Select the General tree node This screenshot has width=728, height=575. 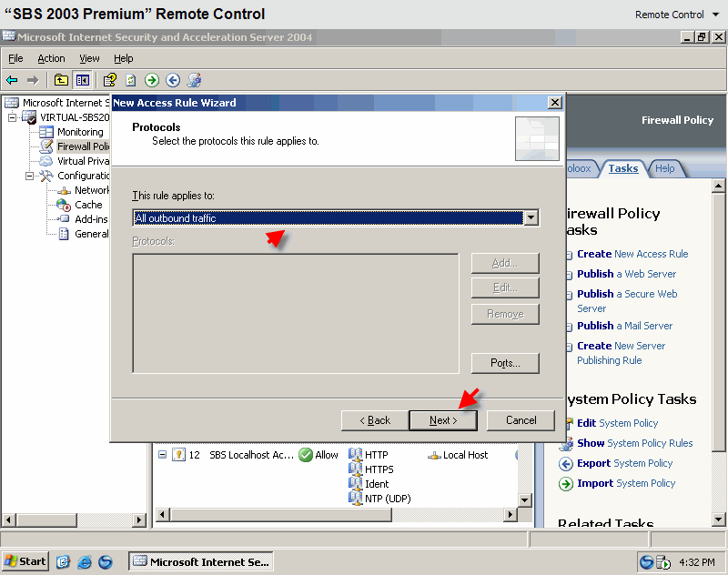(92, 234)
